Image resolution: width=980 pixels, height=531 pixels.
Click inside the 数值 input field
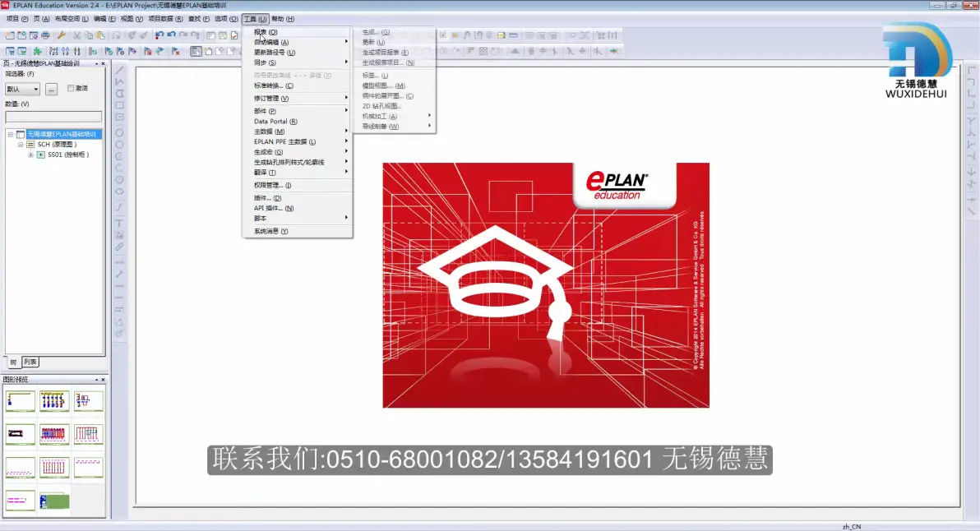click(x=53, y=117)
